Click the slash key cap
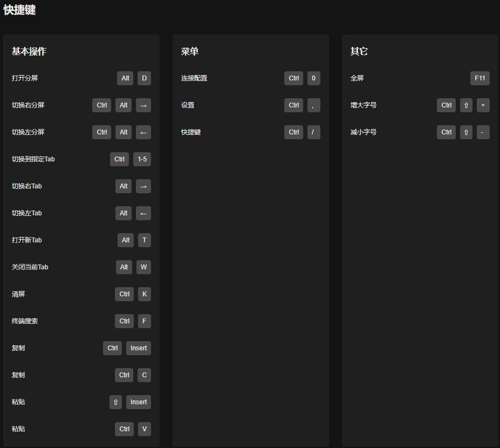This screenshot has width=500, height=448. pos(313,132)
